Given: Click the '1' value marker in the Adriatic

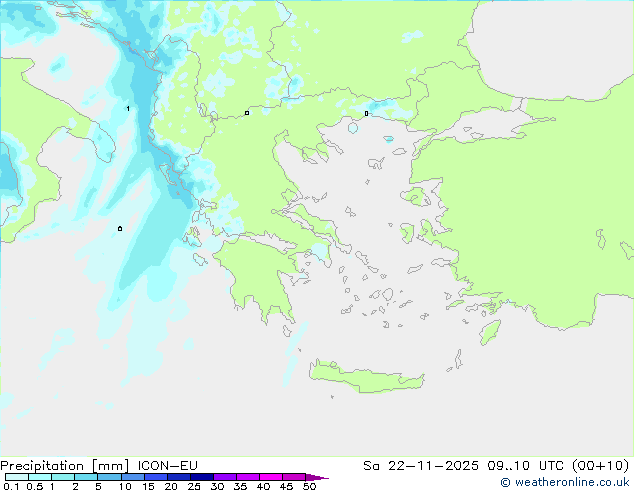Looking at the screenshot, I should pyautogui.click(x=128, y=109).
